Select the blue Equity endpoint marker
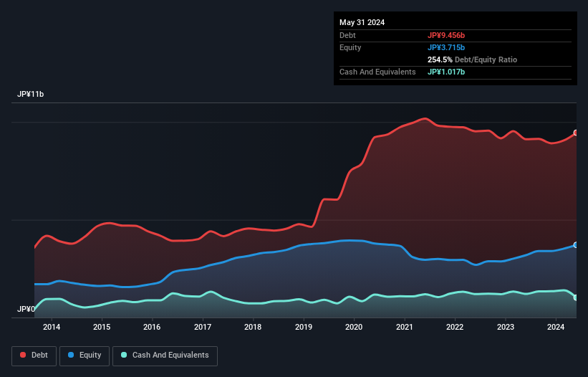 [576, 245]
